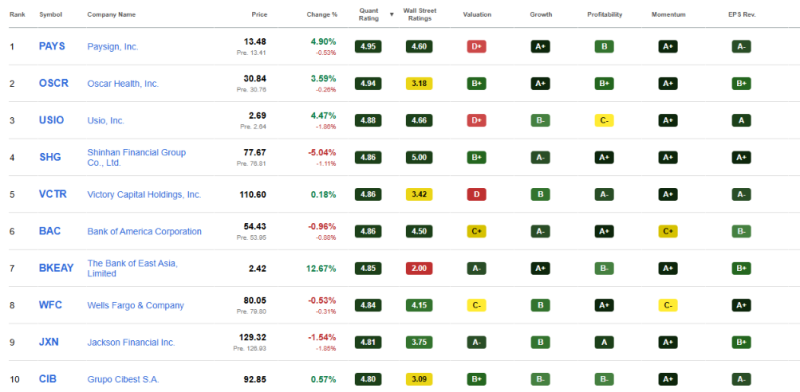Sort table by Symbol column header
This screenshot has height=392, width=800.
pyautogui.click(x=51, y=15)
